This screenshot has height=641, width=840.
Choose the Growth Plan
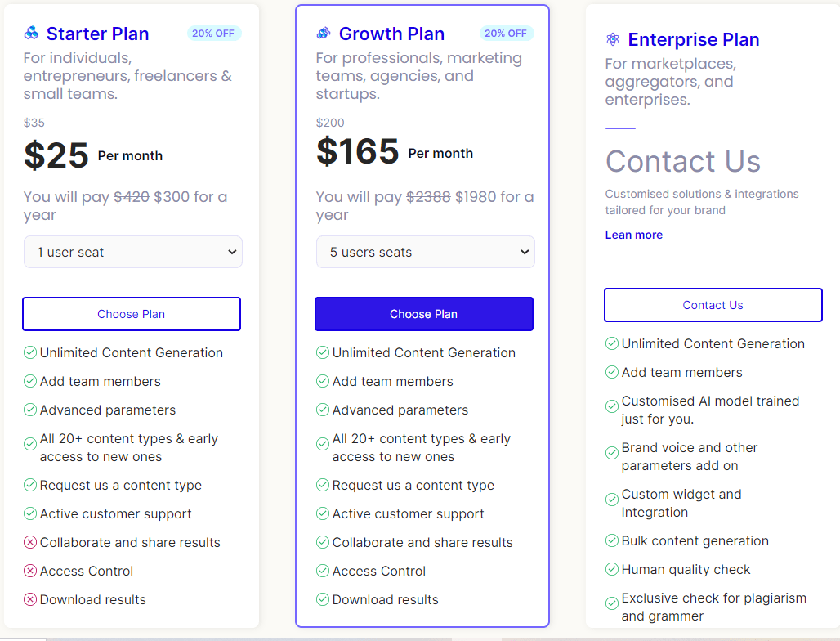424,314
